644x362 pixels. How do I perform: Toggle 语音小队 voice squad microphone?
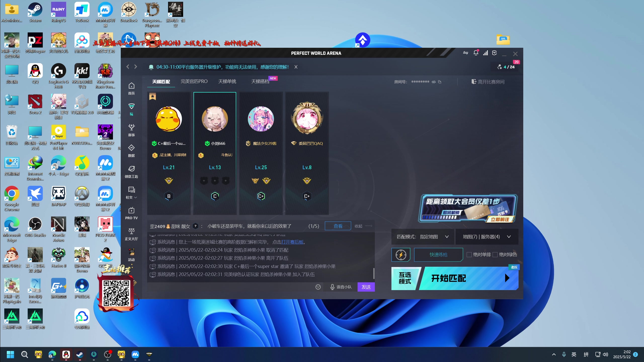pyautogui.click(x=341, y=287)
